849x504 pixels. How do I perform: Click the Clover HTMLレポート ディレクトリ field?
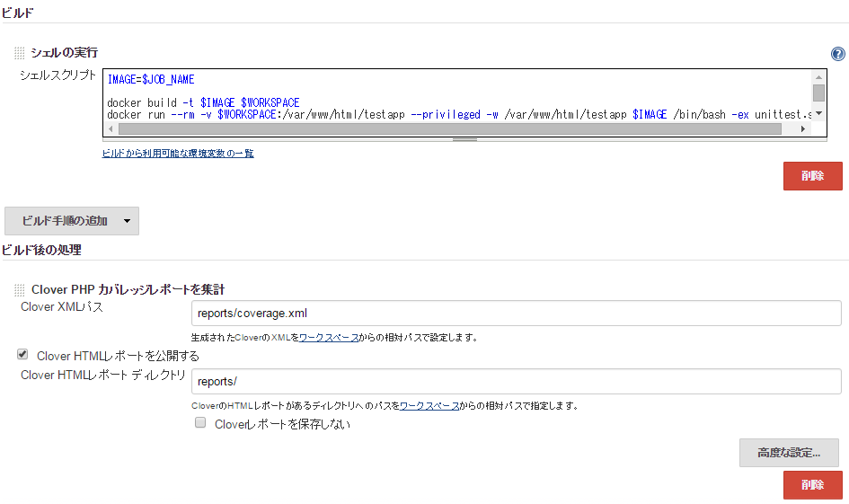pyautogui.click(x=516, y=382)
